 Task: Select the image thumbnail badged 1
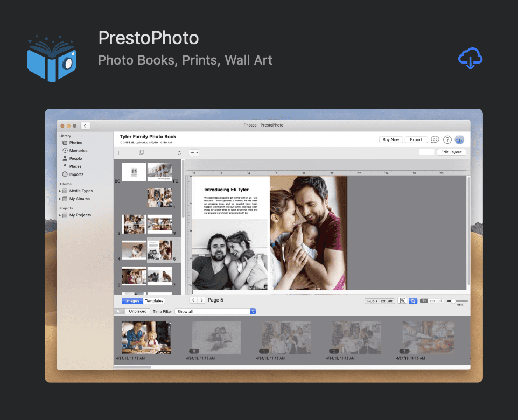pos(286,337)
